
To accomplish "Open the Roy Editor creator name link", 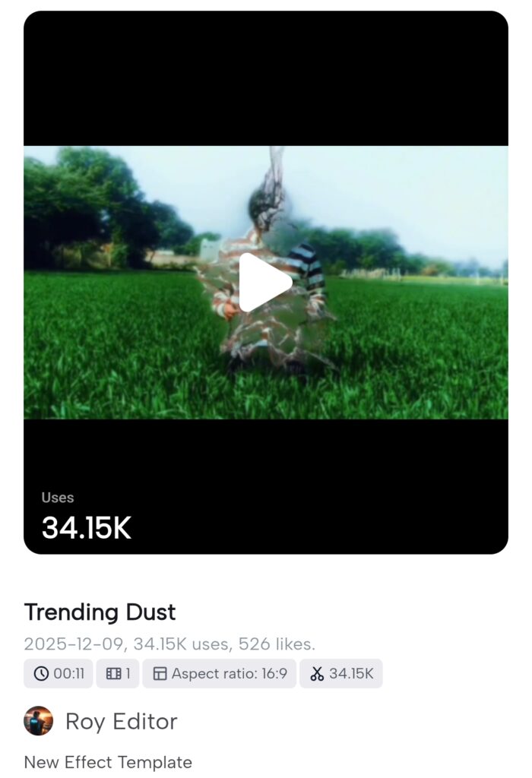I will coord(122,721).
